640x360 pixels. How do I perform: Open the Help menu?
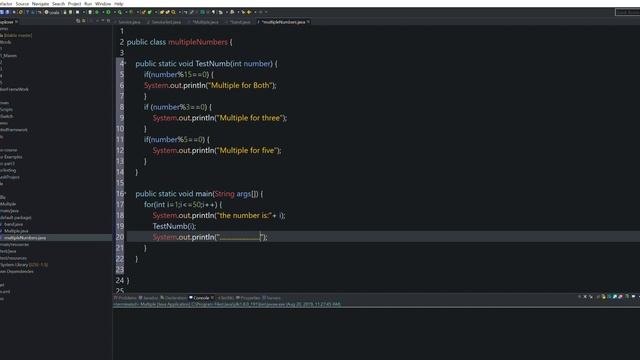[119, 3]
